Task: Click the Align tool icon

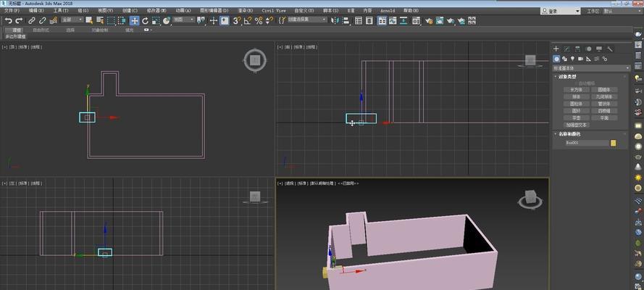Action: tap(346, 20)
